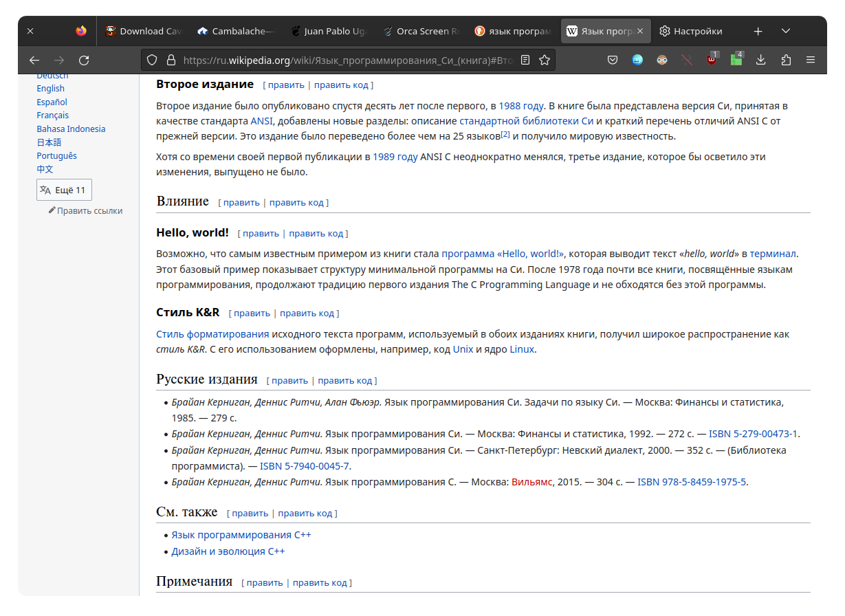Viewport: 845px width, 616px height.
Task: Show 11 more languages with Ещё 11
Action: (x=64, y=190)
